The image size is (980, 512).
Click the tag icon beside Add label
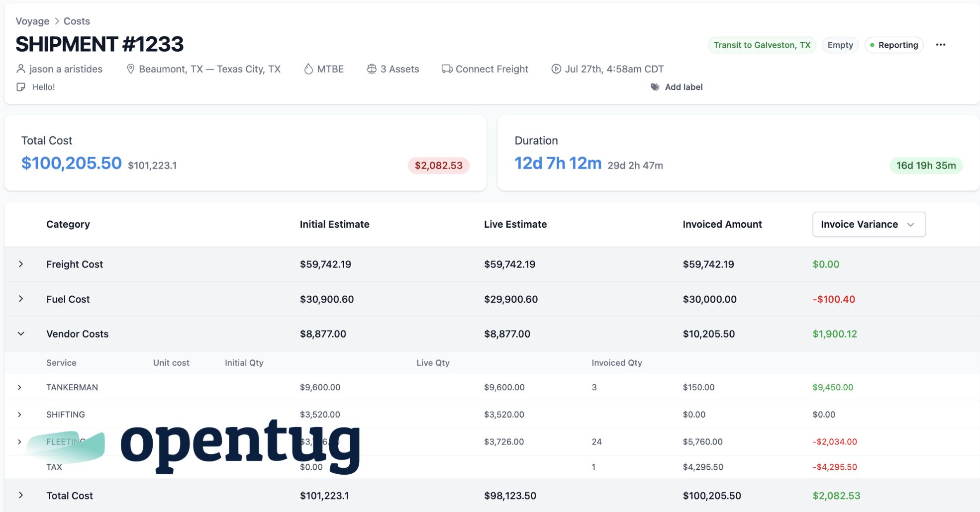(655, 87)
